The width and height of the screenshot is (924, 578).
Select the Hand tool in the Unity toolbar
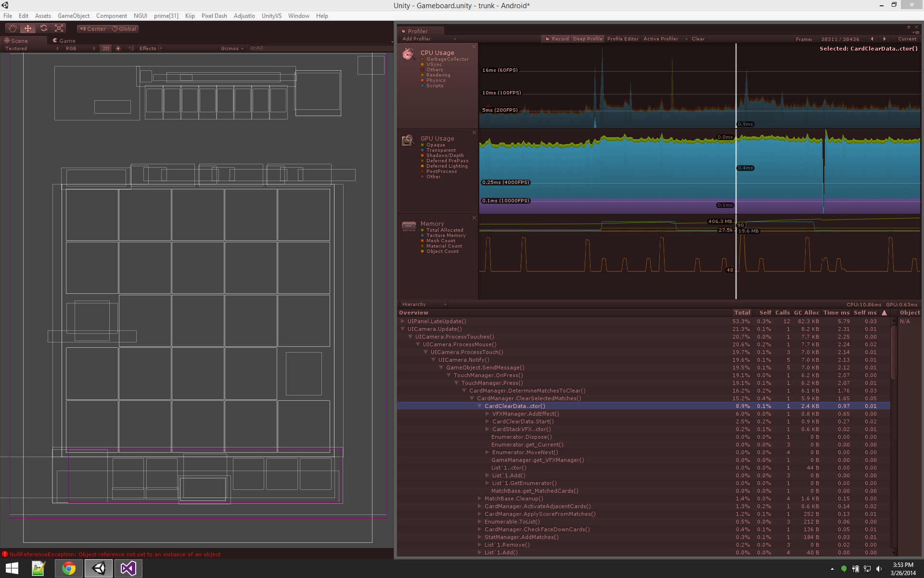point(12,28)
